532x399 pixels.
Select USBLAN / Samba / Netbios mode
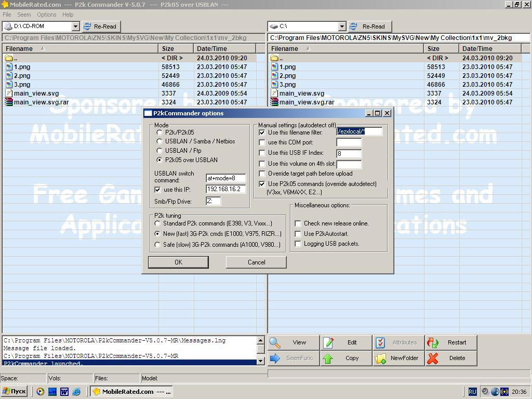159,141
